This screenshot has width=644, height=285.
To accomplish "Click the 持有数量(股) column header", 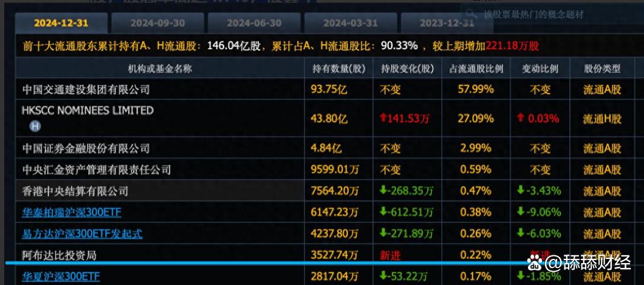I will click(x=338, y=69).
